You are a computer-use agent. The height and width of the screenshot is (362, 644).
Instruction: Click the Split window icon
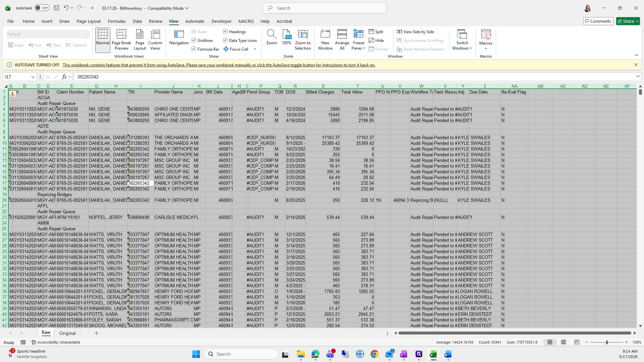376,32
